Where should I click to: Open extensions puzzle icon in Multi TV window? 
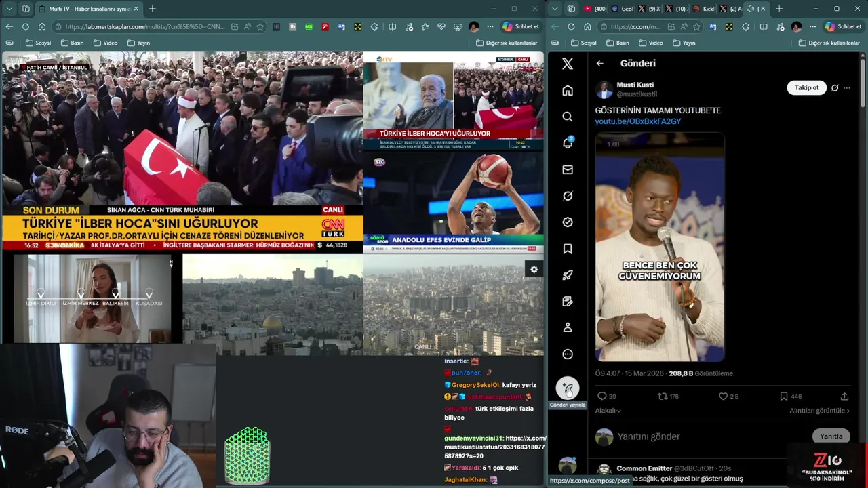[374, 26]
